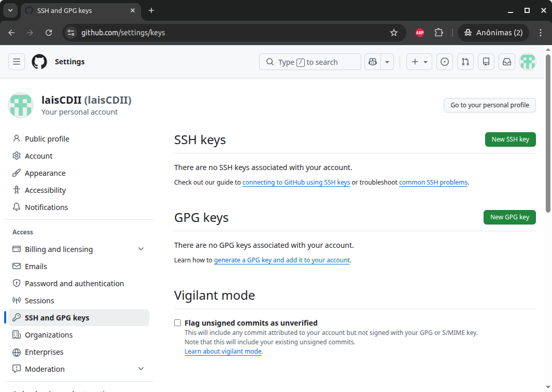Open the Issues icon in the header
The width and height of the screenshot is (552, 392).
pos(444,62)
